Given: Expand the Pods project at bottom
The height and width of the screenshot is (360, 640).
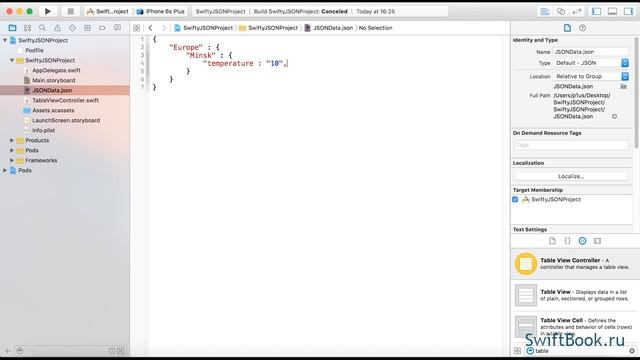Looking at the screenshot, I should [5, 170].
